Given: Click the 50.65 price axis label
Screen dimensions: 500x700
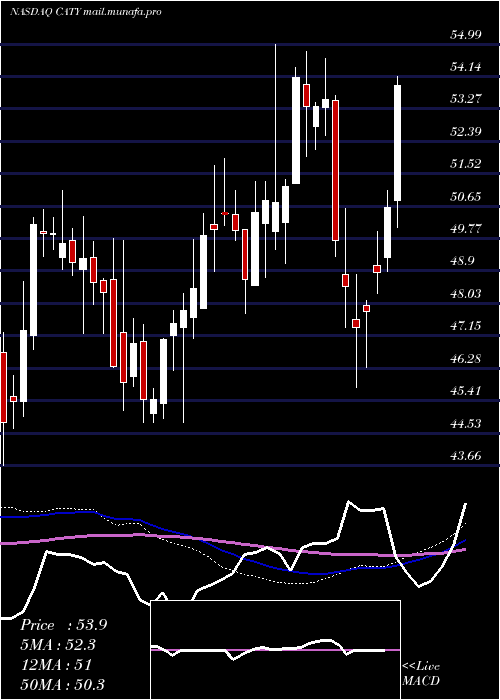Looking at the screenshot, I should 465,196.
